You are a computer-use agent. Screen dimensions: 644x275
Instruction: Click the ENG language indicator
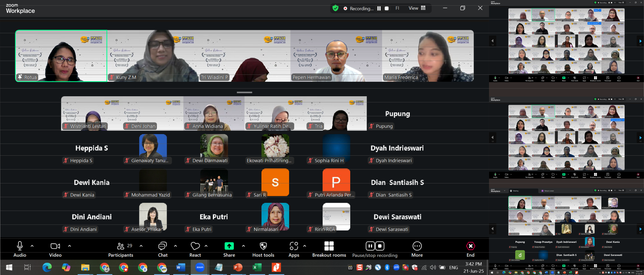tap(453, 267)
